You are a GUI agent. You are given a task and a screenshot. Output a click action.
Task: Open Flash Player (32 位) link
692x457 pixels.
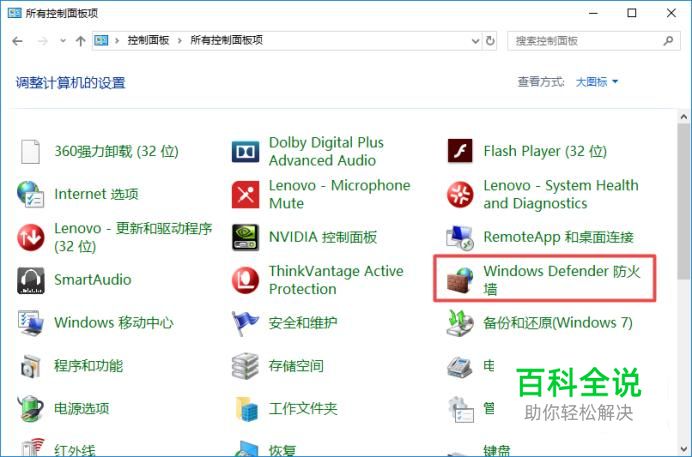tap(545, 151)
